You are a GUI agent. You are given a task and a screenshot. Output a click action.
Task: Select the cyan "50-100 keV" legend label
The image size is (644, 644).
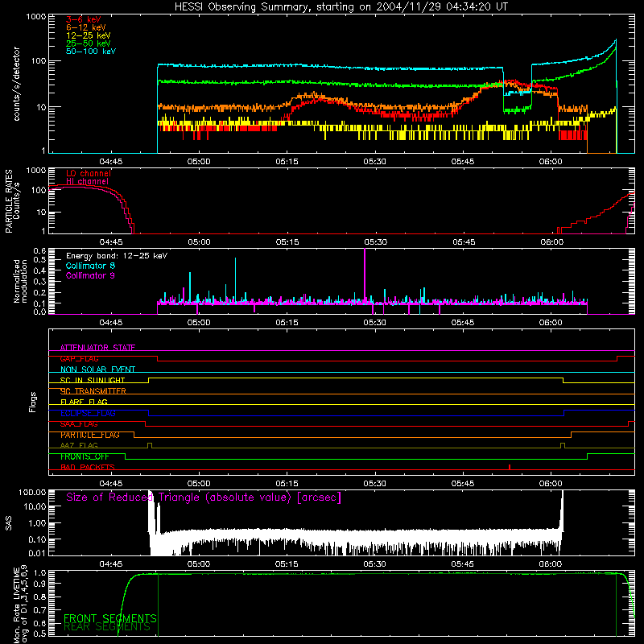[x=91, y=52]
